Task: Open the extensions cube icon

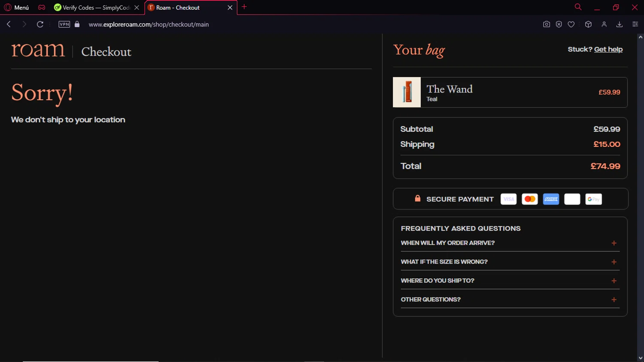Action: pos(589,24)
